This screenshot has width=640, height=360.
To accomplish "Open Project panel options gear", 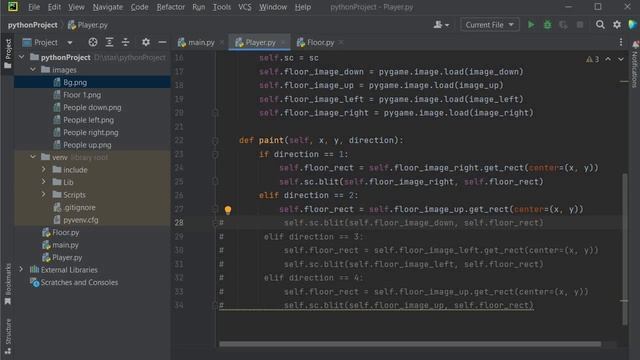I will click(146, 42).
